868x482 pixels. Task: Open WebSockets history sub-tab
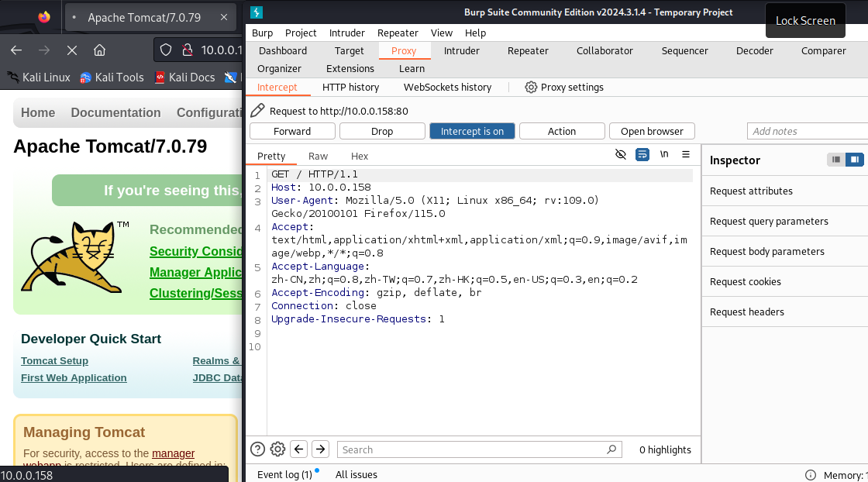pos(447,87)
